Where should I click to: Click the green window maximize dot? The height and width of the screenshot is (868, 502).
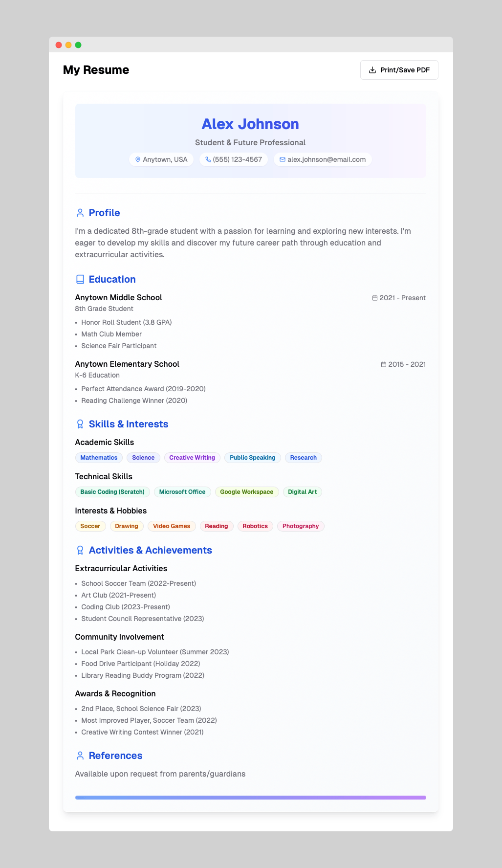pyautogui.click(x=78, y=45)
